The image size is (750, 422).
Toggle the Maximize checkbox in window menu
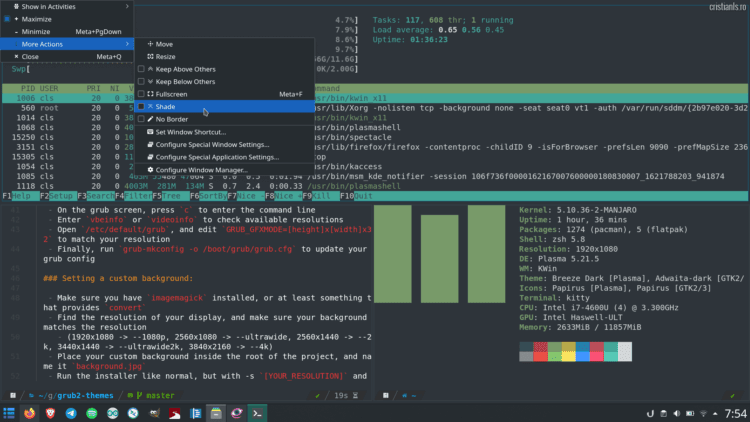pyautogui.click(x=6, y=18)
